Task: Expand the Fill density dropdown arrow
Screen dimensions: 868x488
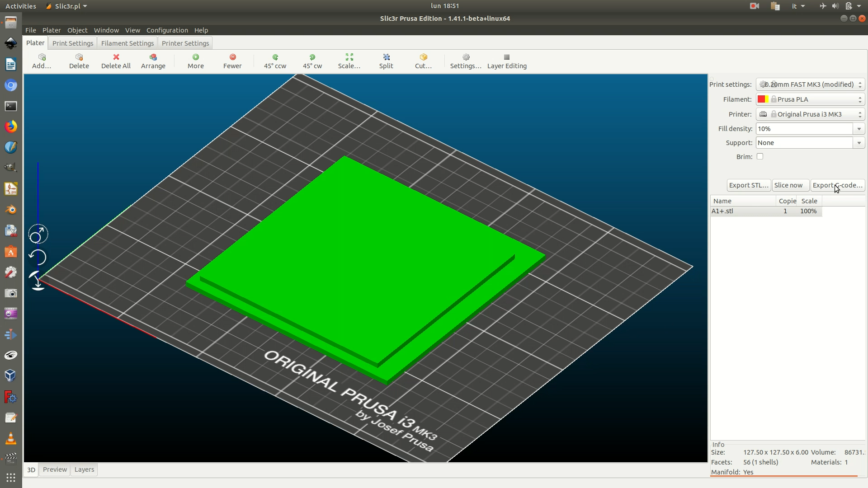Action: [859, 129]
